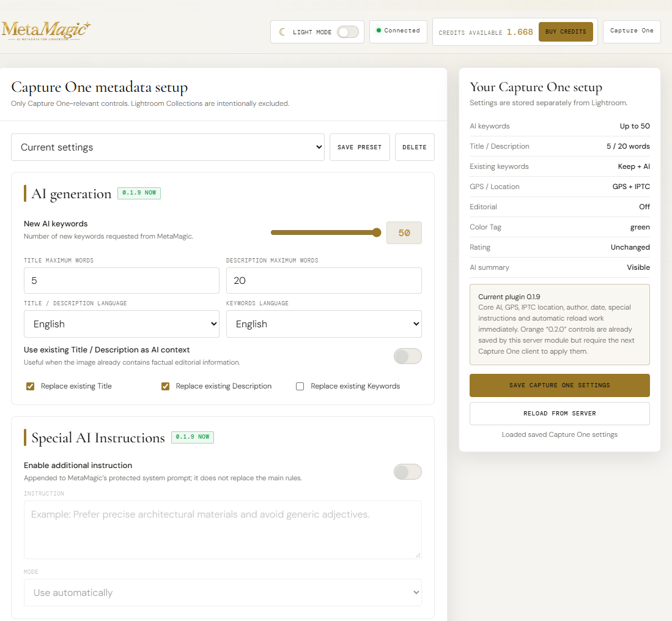
Task: Click 'Loaded saved Capture One settings' status text
Action: point(559,434)
